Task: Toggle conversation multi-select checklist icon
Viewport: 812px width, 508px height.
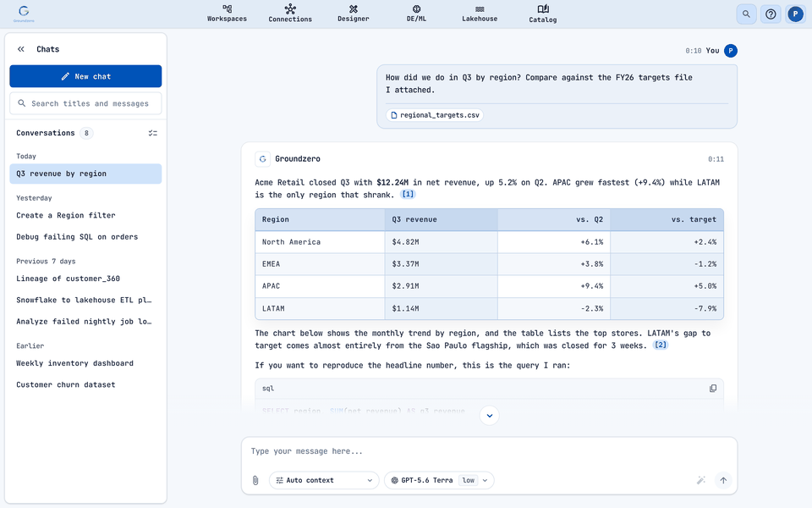Action: 153,133
